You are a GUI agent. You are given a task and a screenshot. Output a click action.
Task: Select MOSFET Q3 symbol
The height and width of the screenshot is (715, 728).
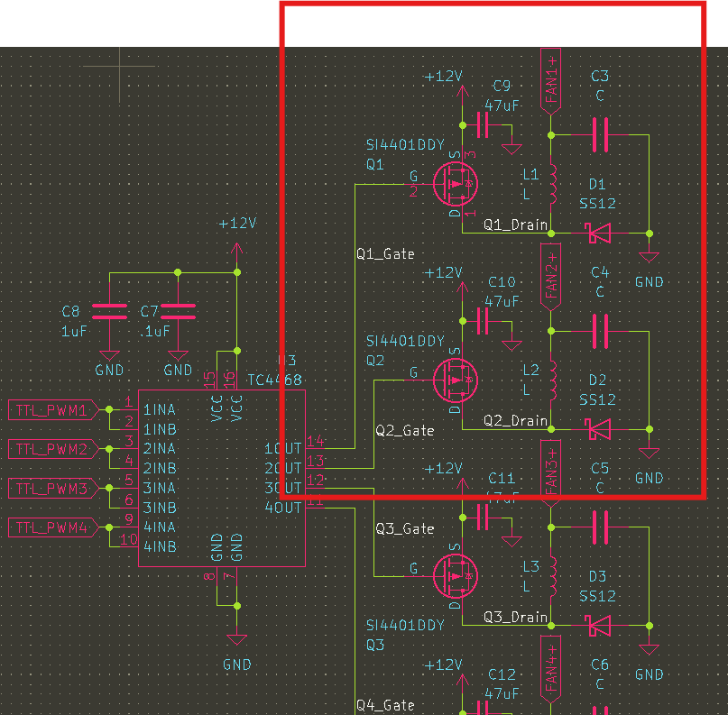click(x=456, y=573)
